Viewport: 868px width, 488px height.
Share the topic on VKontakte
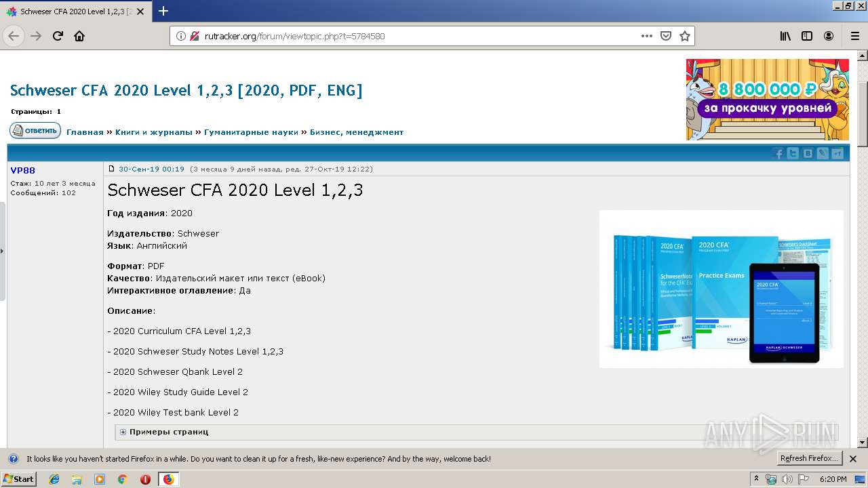tap(808, 153)
